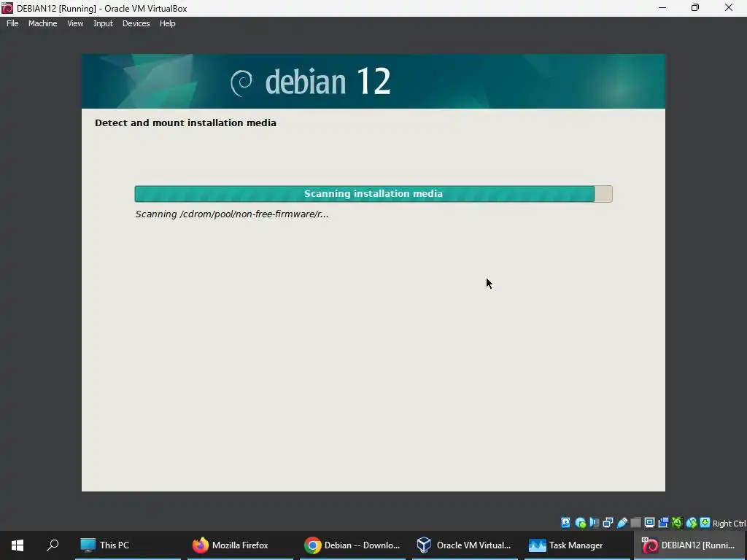Click the Detect and mount installation media heading

pos(185,122)
